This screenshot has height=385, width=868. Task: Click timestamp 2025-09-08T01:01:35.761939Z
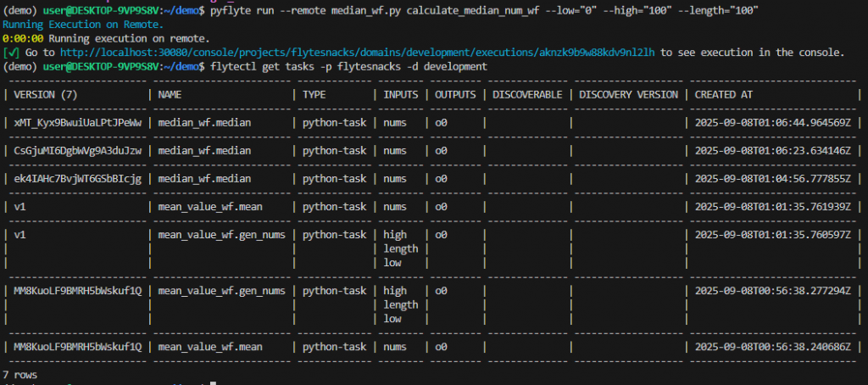[x=773, y=207]
